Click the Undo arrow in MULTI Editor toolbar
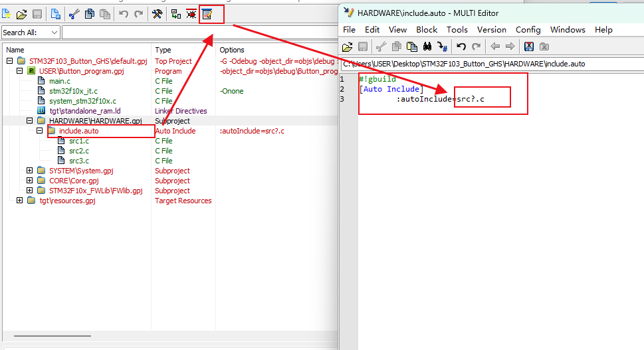This screenshot has width=644, height=350. pos(461,46)
